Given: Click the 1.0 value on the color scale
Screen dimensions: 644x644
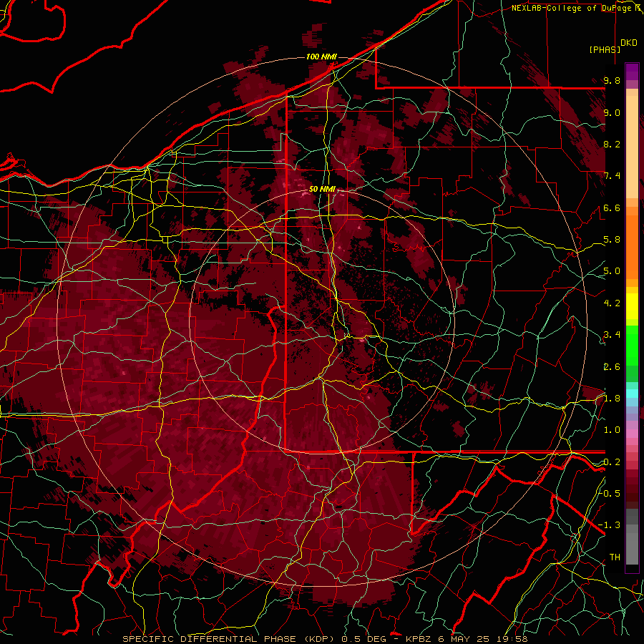Looking at the screenshot, I should click(x=612, y=430).
